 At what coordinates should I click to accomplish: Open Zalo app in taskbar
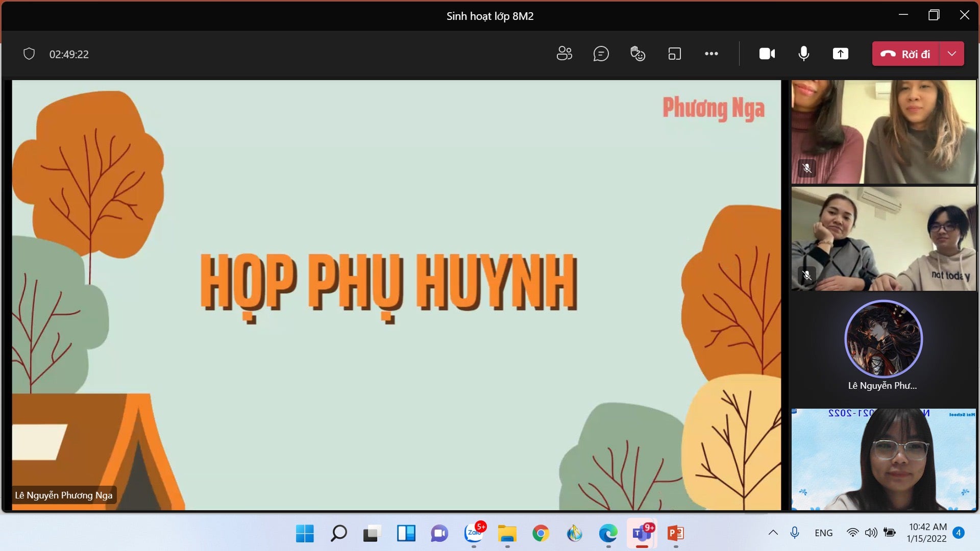(474, 534)
